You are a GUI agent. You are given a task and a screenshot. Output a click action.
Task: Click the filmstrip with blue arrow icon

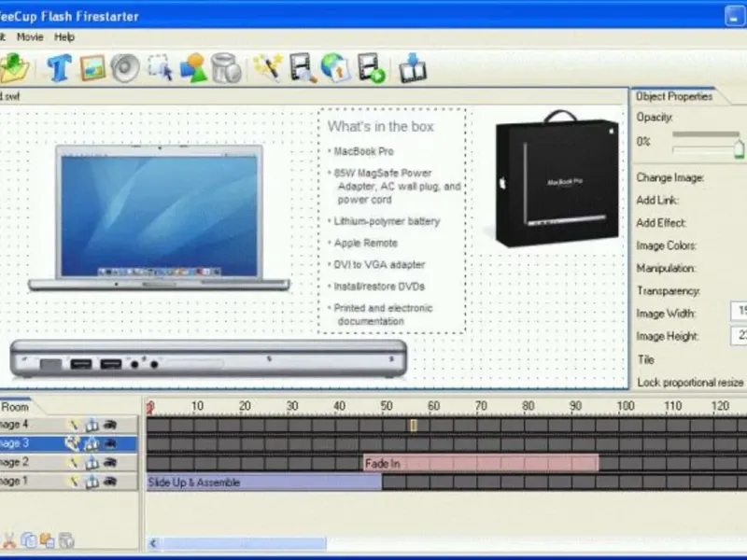pyautogui.click(x=413, y=68)
